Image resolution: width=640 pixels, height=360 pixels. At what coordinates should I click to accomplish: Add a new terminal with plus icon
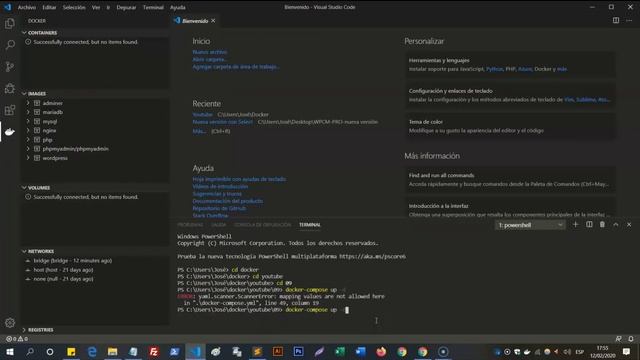pyautogui.click(x=576, y=224)
